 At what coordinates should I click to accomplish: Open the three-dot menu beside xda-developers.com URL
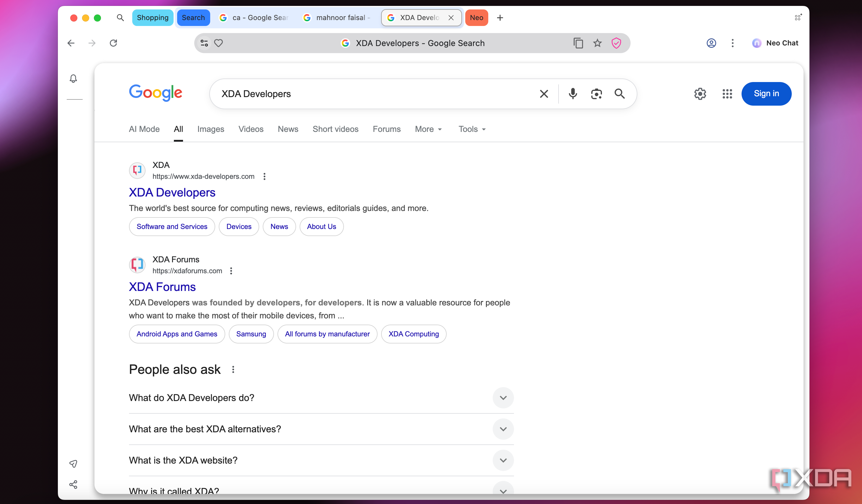tap(265, 176)
